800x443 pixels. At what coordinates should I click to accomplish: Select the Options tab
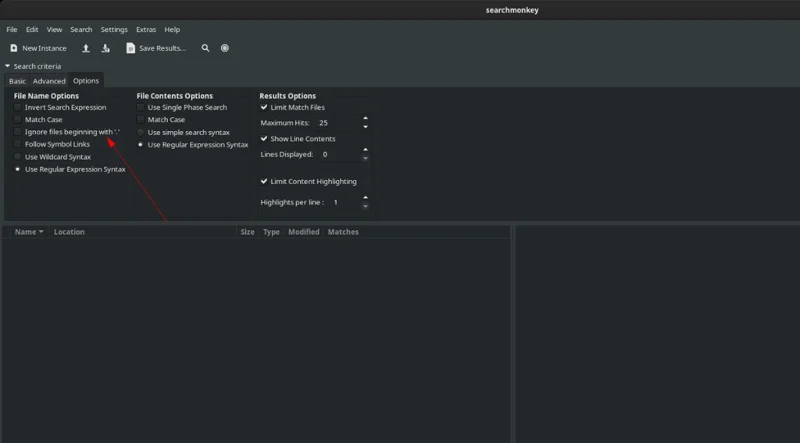tap(86, 81)
